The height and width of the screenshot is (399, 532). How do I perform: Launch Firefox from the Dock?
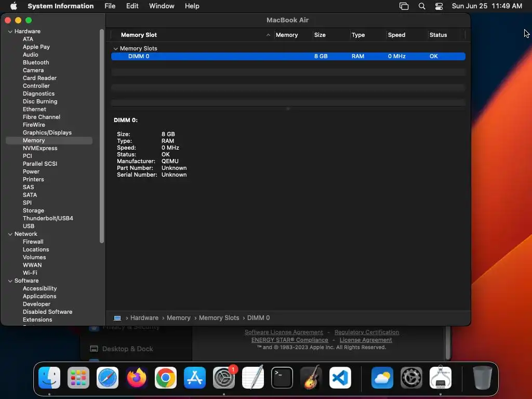tap(137, 378)
